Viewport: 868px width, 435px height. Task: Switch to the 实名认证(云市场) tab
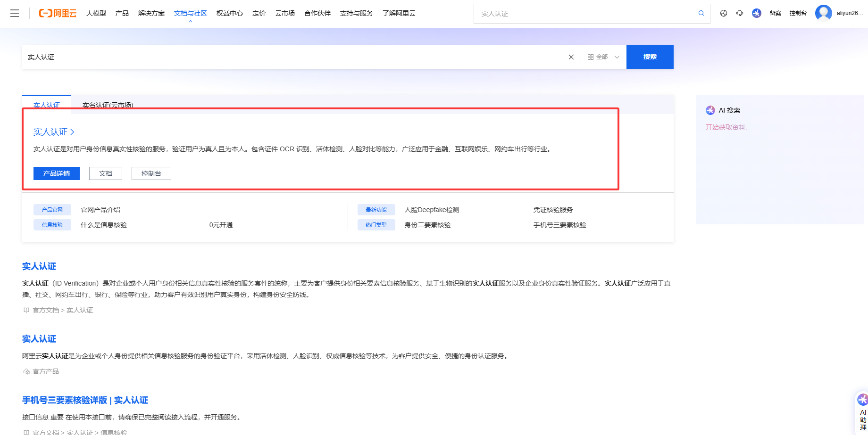pos(108,105)
